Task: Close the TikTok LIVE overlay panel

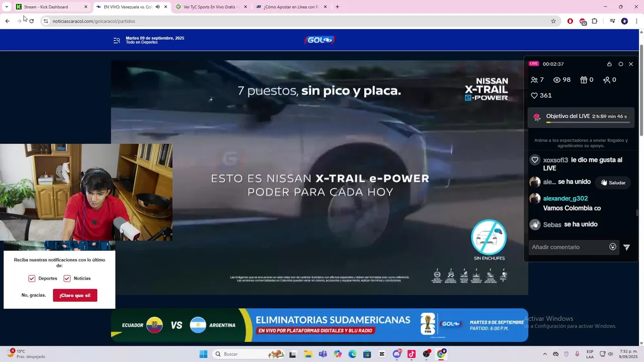Action: 631,64
